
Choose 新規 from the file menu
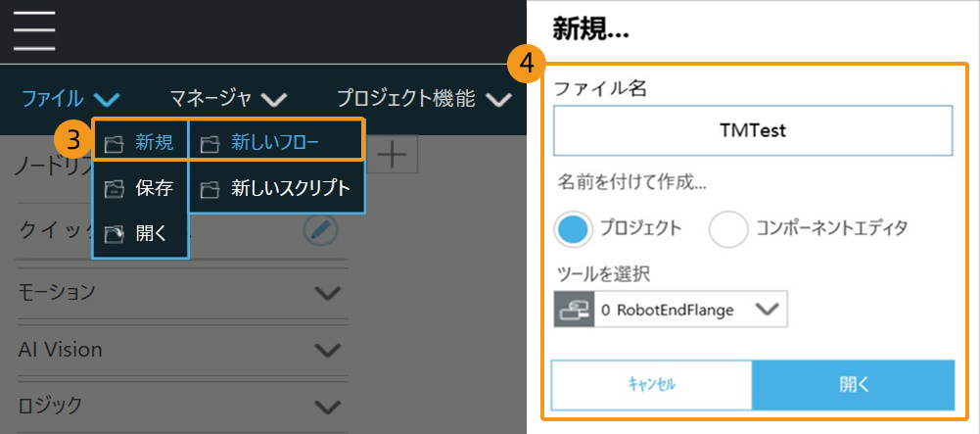click(141, 143)
